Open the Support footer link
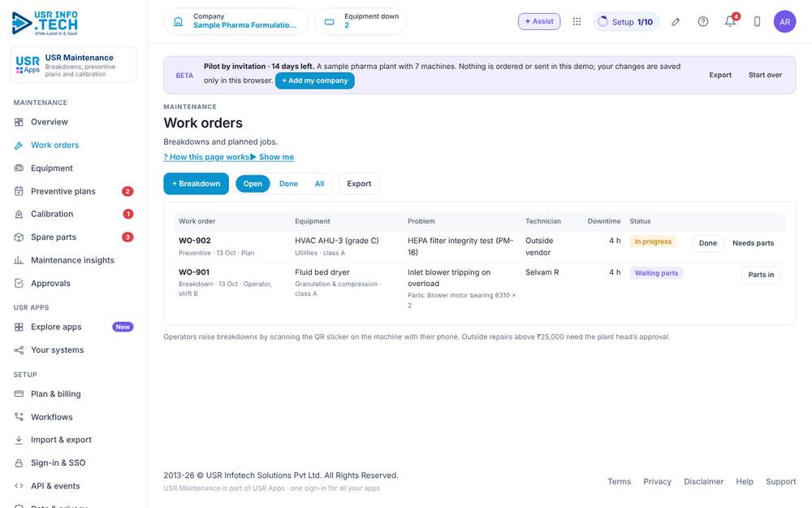This screenshot has height=508, width=812. (780, 481)
